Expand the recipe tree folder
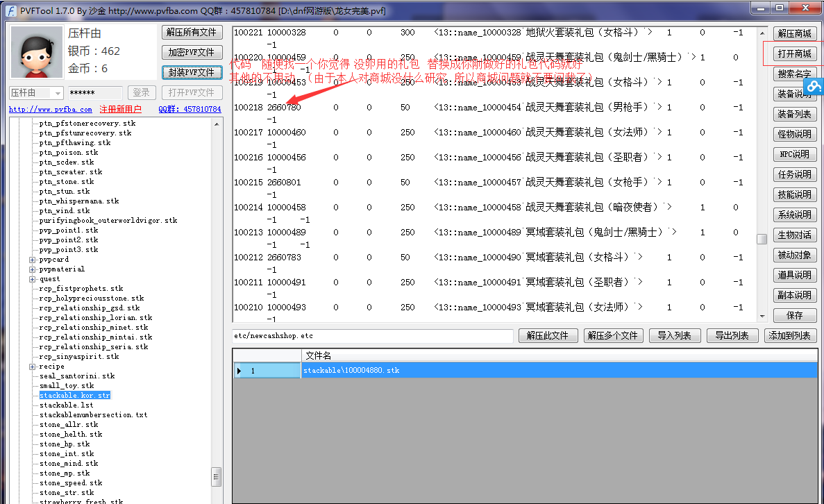824x504 pixels. (32, 367)
